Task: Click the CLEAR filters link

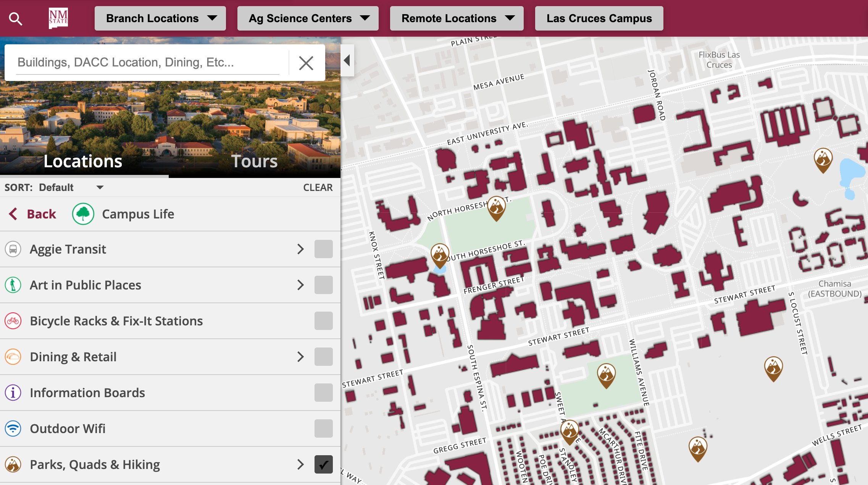Action: point(318,188)
